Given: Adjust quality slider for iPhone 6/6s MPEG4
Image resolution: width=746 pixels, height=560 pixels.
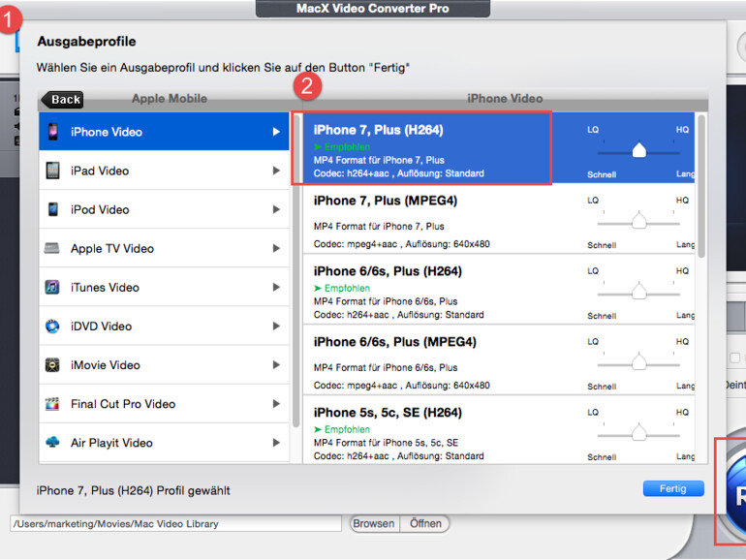Looking at the screenshot, I should pos(639,362).
